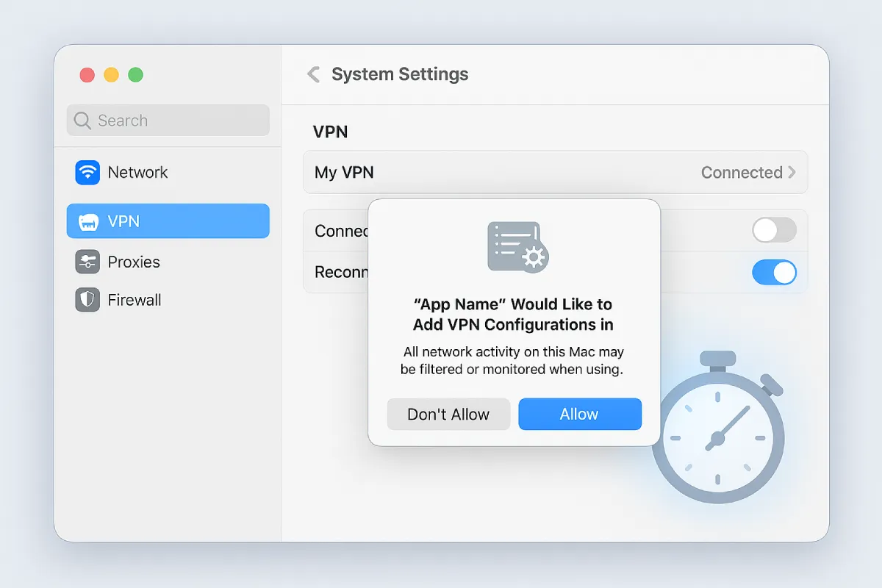
Task: Click the Firewall shield icon
Action: click(87, 300)
